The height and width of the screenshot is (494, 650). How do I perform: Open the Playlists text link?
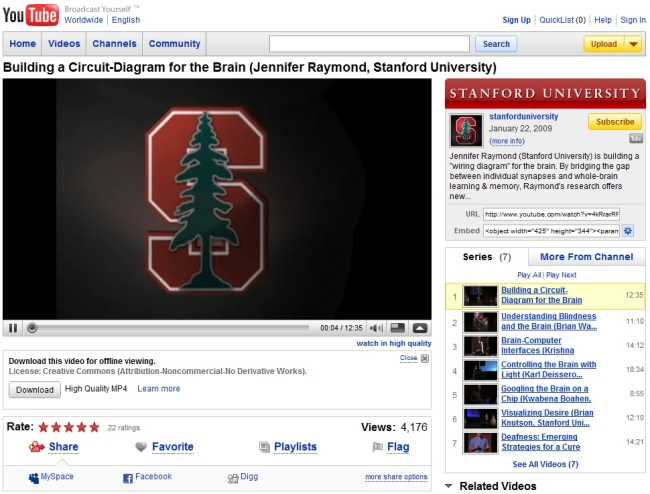pyautogui.click(x=295, y=447)
